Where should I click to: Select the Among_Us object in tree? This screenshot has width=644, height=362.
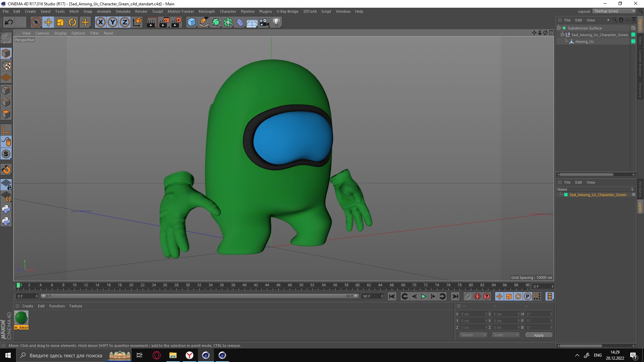click(x=584, y=42)
